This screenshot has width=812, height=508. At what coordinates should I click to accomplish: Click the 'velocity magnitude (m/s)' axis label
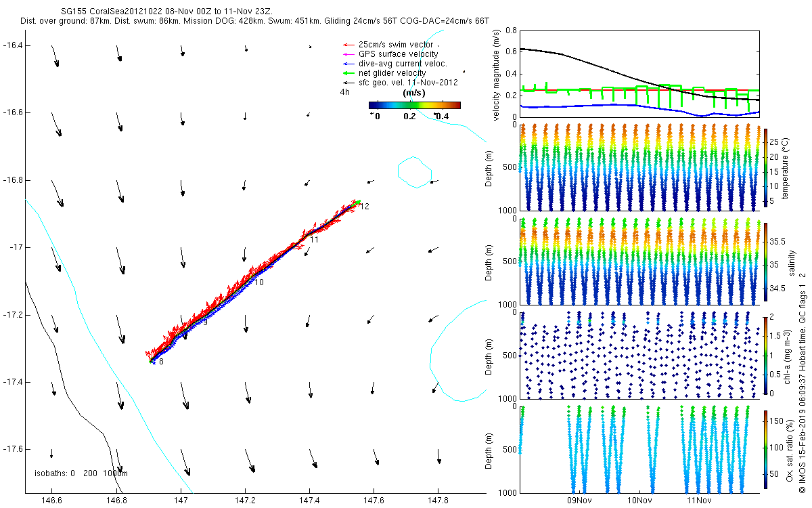498,74
